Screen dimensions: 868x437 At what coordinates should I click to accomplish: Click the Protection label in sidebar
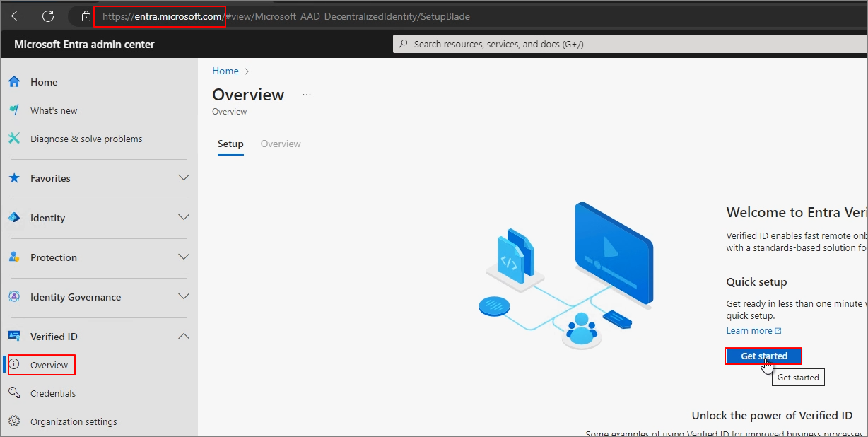click(54, 257)
